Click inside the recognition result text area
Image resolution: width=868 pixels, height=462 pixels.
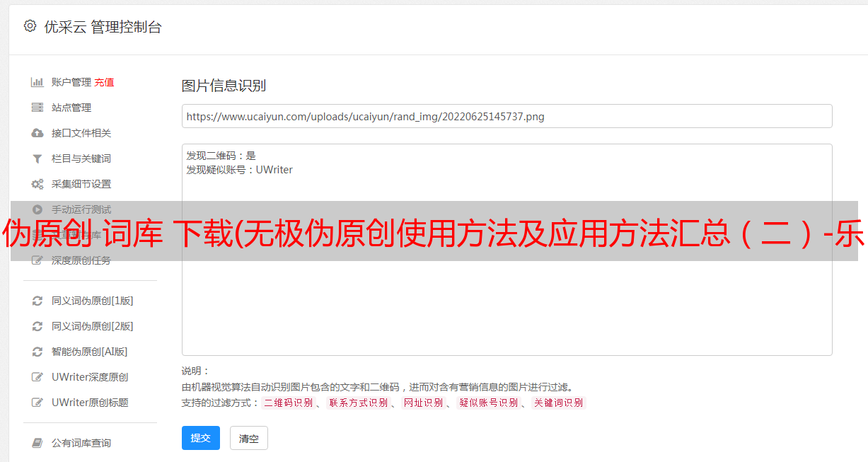(507, 249)
